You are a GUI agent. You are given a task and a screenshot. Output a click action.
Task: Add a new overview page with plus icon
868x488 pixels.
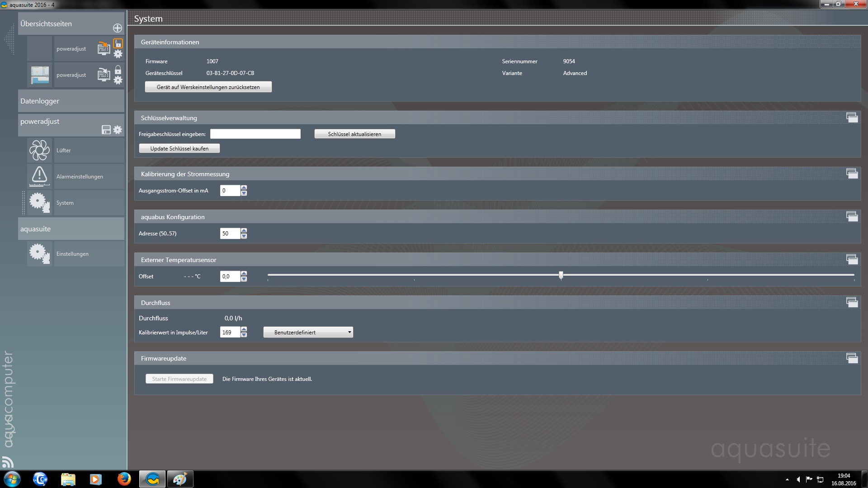(118, 28)
